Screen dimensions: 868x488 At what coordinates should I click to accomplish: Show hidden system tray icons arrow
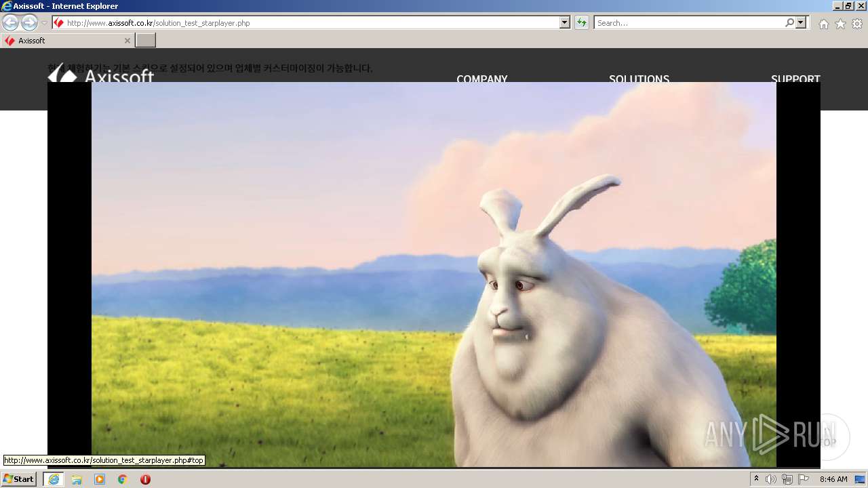pyautogui.click(x=757, y=479)
